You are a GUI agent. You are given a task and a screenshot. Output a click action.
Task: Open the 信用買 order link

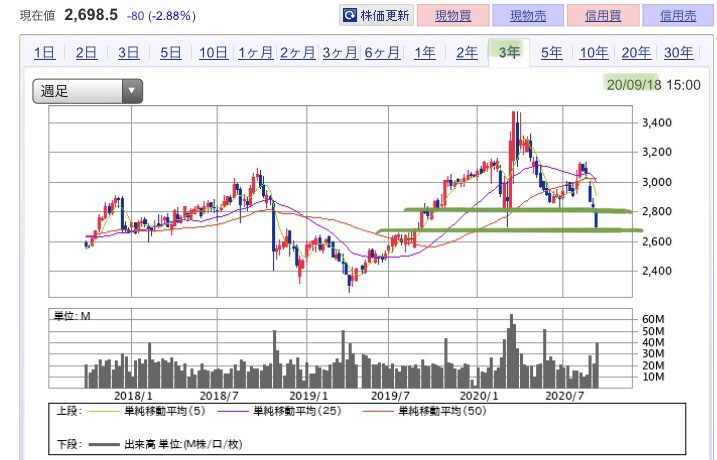coord(603,16)
